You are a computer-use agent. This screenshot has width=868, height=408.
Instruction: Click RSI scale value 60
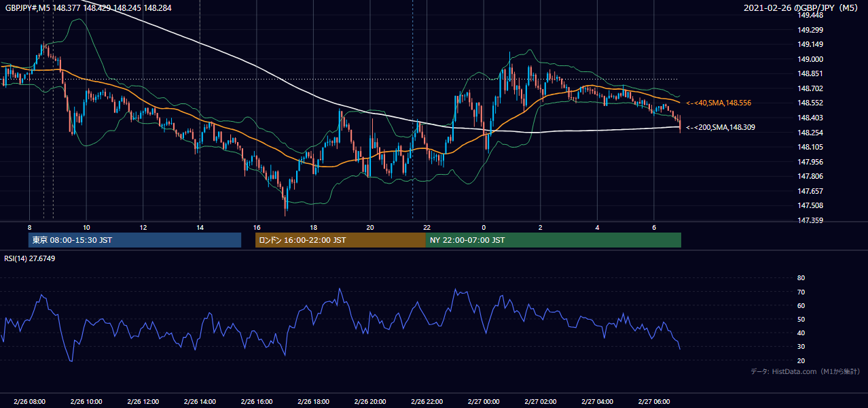coord(801,305)
